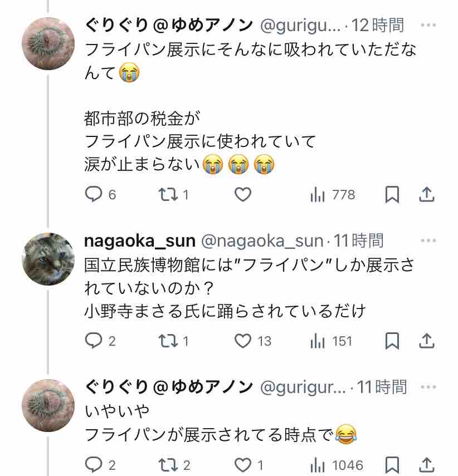Screen dimensions: 458x476
Task: Reply to first フライパン展示 tweet
Action: 93,194
